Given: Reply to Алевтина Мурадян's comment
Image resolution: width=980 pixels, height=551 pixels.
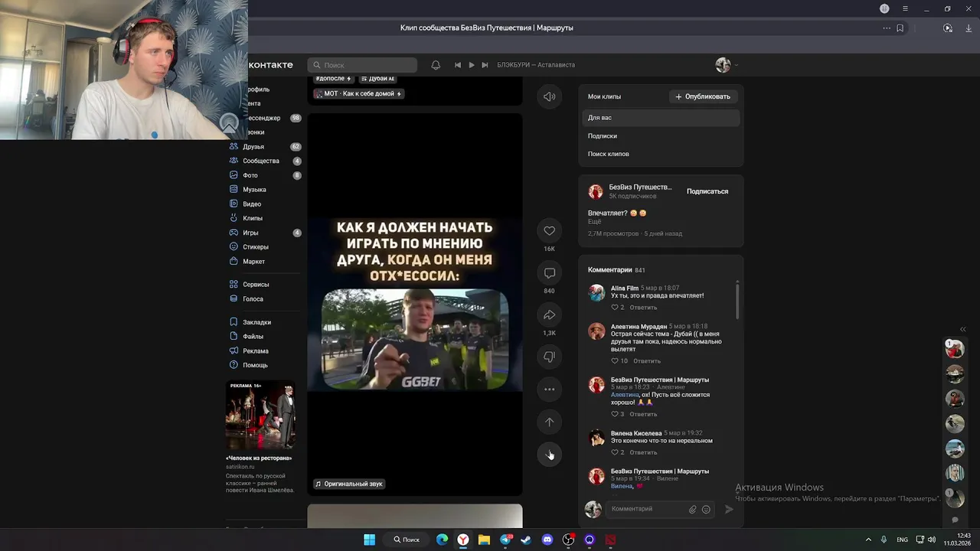Looking at the screenshot, I should click(647, 361).
